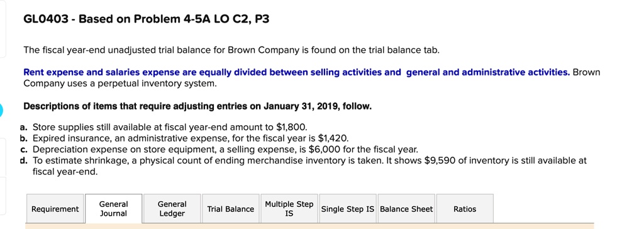Click the GL0403 problem title heading
The height and width of the screenshot is (229, 644).
click(x=146, y=19)
